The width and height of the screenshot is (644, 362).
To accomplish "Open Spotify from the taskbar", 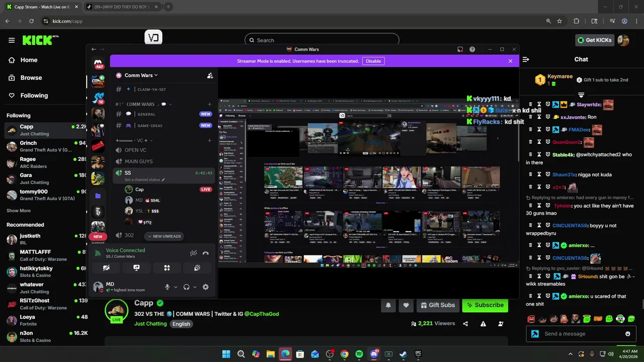I will [x=359, y=354].
